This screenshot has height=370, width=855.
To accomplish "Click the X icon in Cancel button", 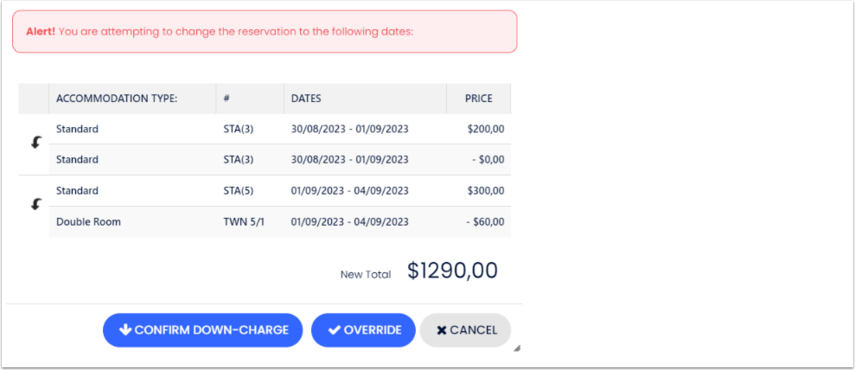I will [442, 330].
